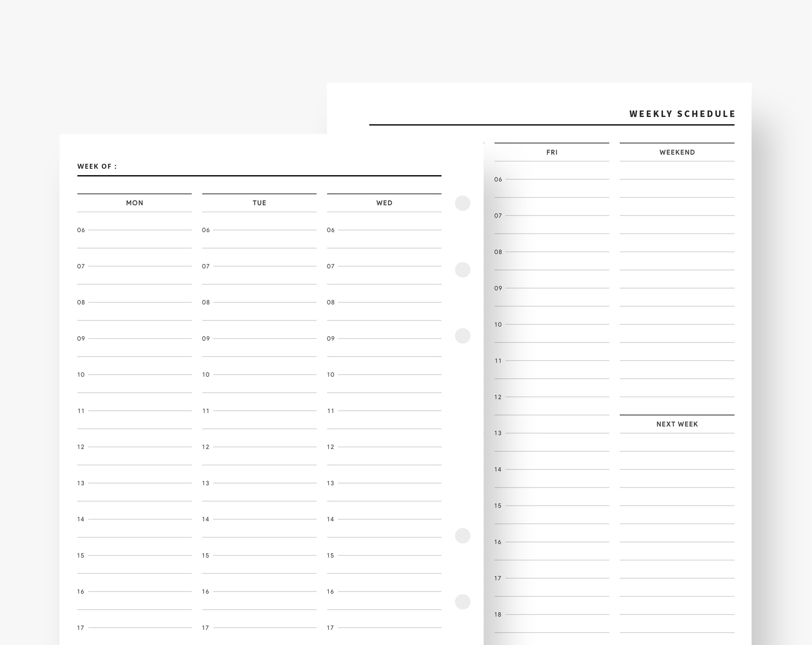Screen dimensions: 812x645
Task: Click the 14 time marker under MON
Action: (81, 519)
